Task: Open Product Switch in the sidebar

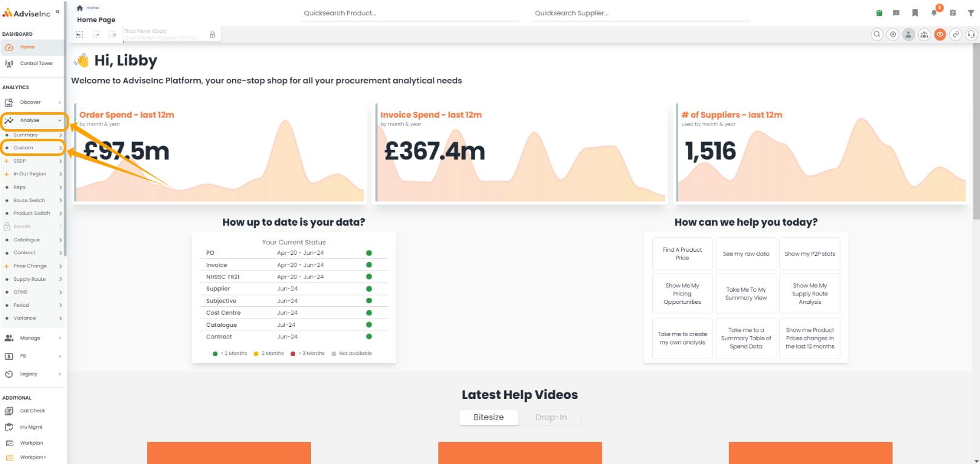Action: tap(32, 214)
